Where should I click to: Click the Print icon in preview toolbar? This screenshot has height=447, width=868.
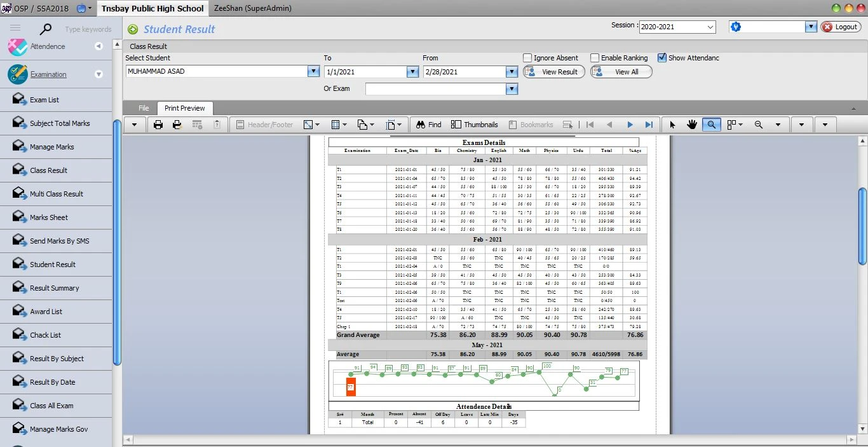(x=158, y=125)
